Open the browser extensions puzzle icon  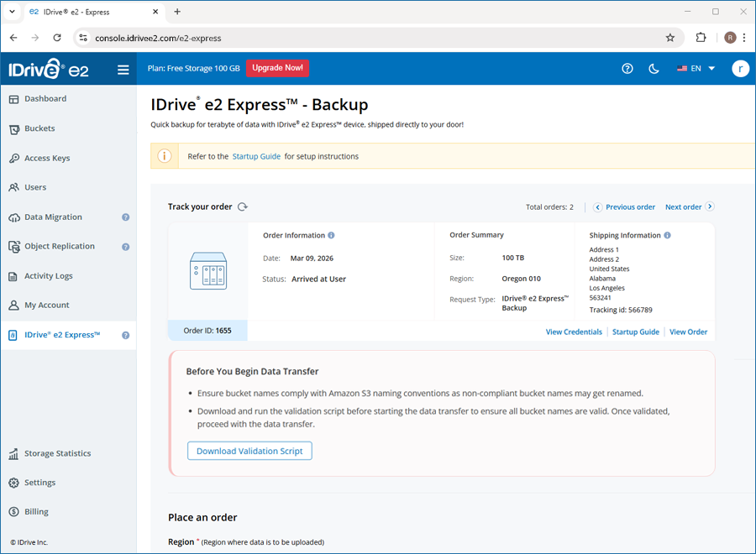(x=701, y=38)
